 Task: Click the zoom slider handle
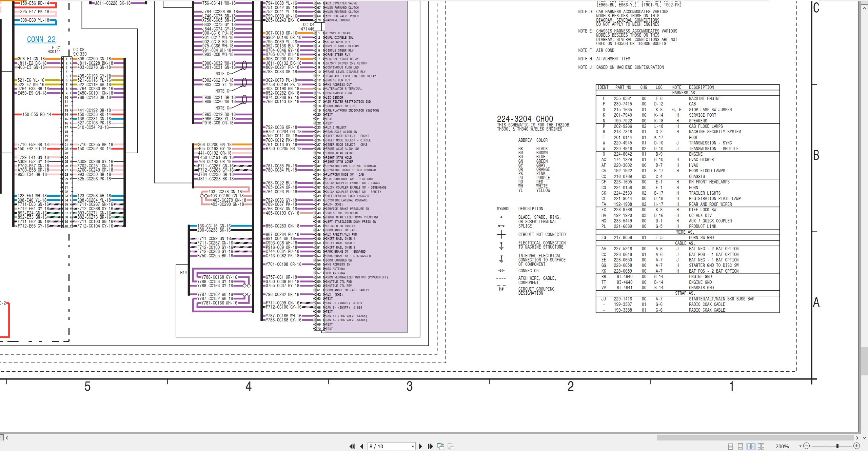click(837, 446)
